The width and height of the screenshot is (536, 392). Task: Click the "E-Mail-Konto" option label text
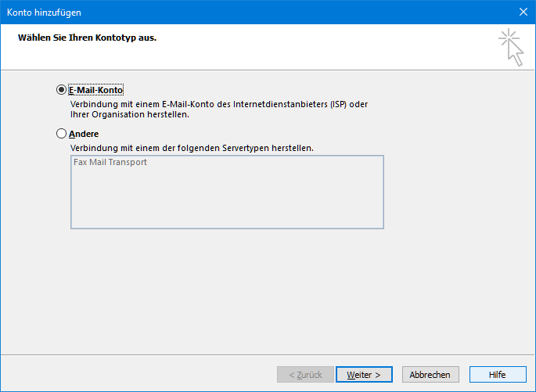tap(95, 90)
